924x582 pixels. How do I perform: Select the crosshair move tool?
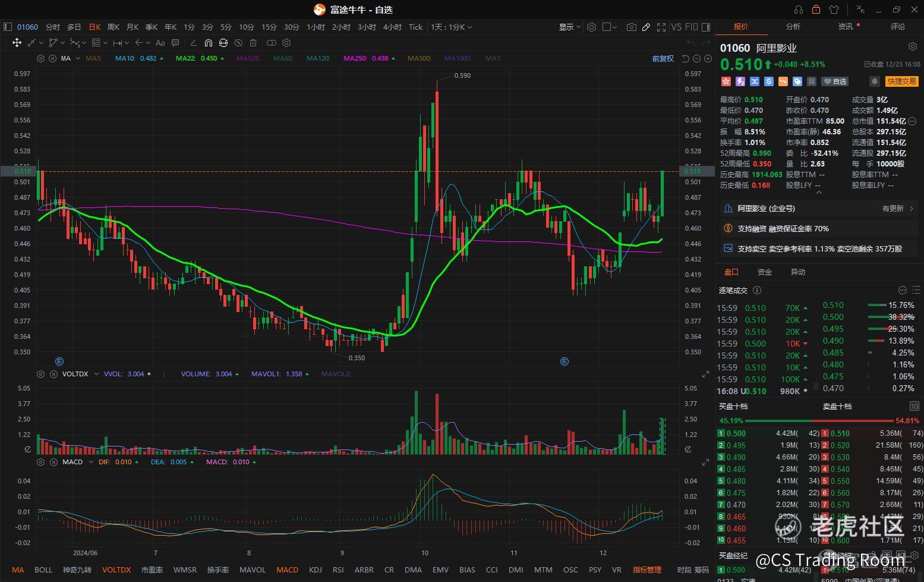[17, 43]
